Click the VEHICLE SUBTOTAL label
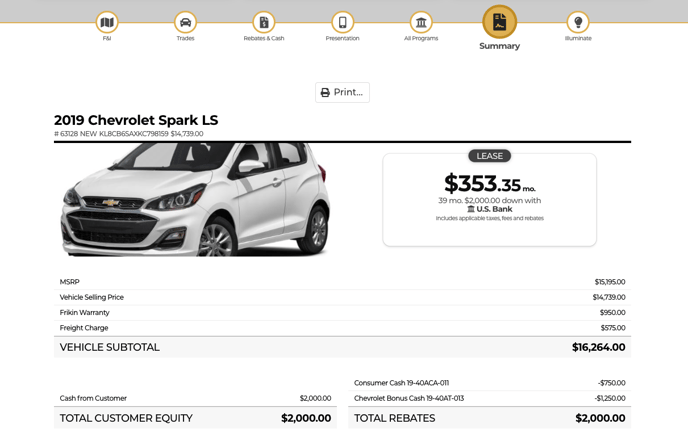The width and height of the screenshot is (688, 441). coord(110,347)
